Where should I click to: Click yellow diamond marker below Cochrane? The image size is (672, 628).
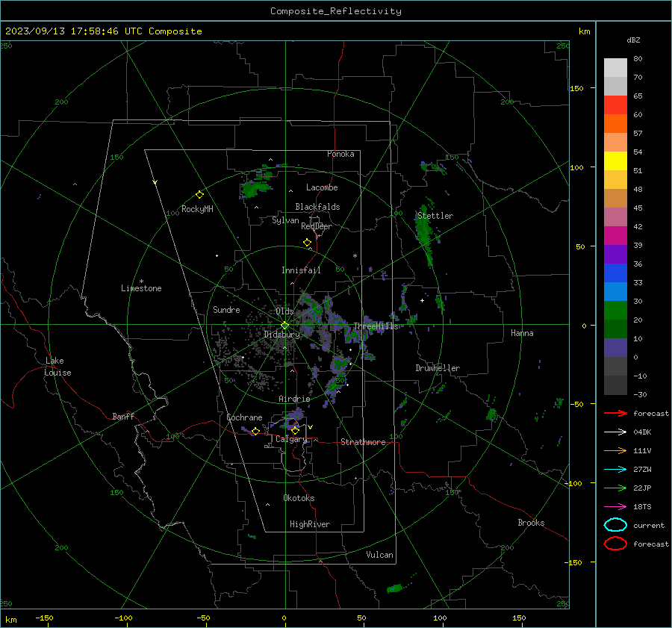point(255,432)
